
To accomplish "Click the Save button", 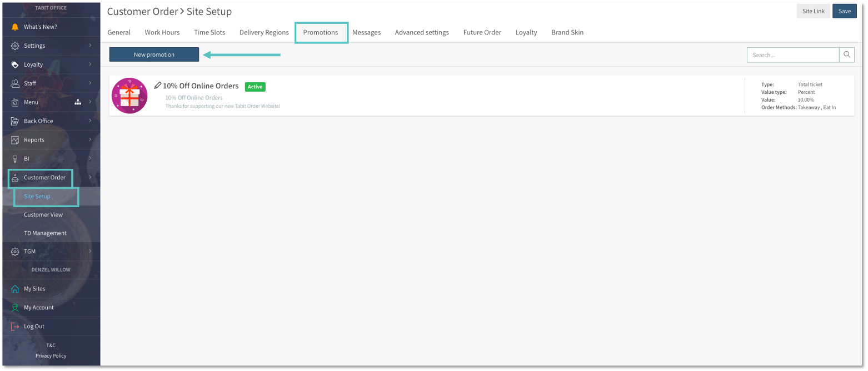I will (x=845, y=11).
